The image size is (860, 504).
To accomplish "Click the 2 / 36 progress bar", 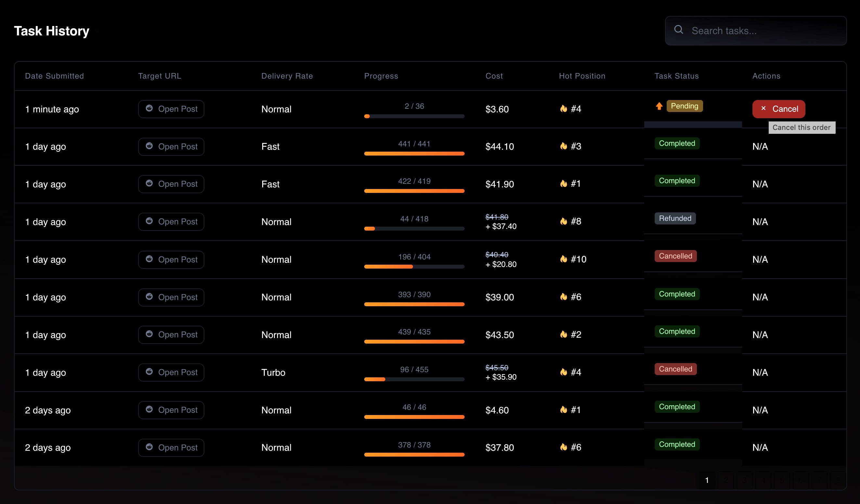I will 414,116.
